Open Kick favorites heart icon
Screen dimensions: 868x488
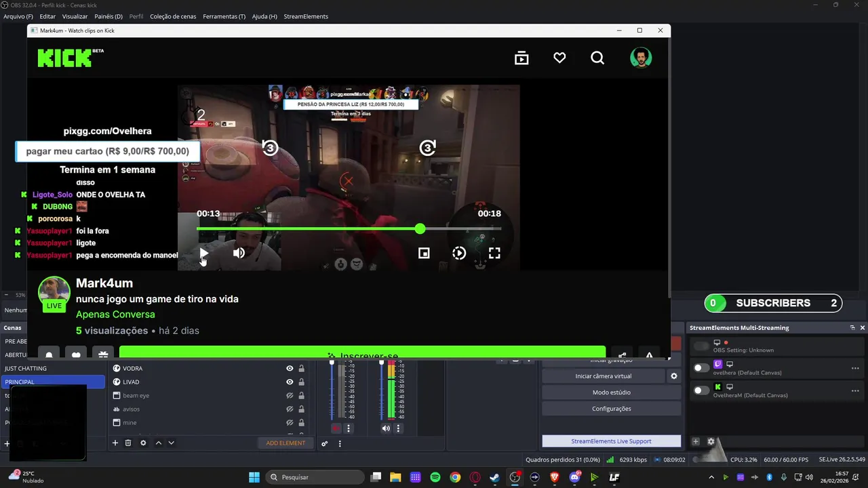[x=559, y=58]
